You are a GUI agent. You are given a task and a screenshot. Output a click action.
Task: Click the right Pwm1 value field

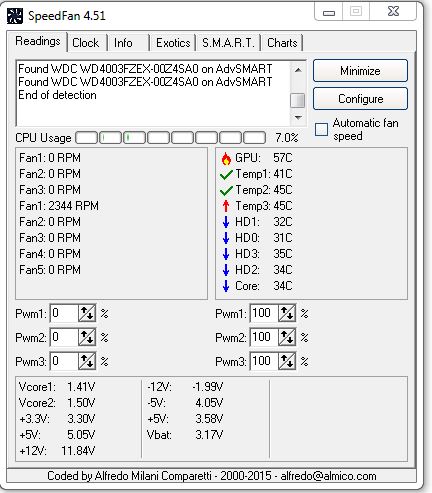[x=264, y=313]
